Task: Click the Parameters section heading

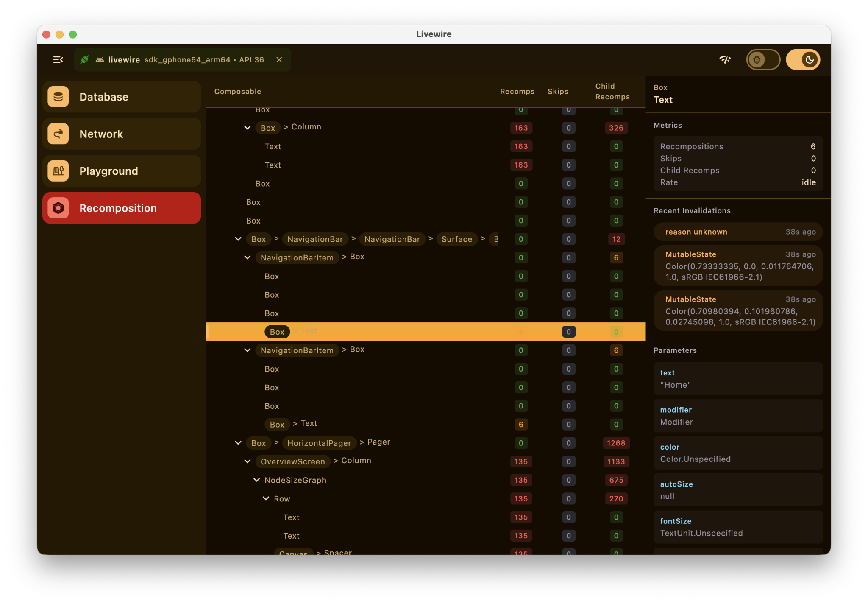Action: [x=675, y=350]
